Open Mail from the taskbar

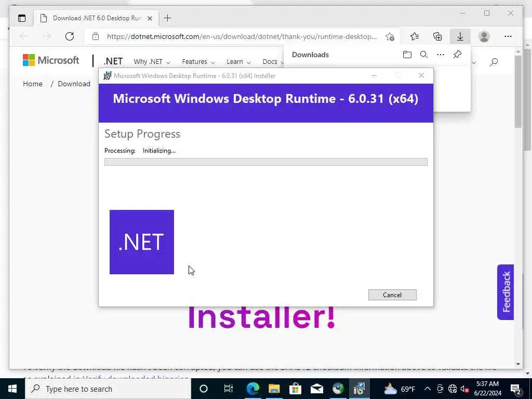(x=316, y=389)
